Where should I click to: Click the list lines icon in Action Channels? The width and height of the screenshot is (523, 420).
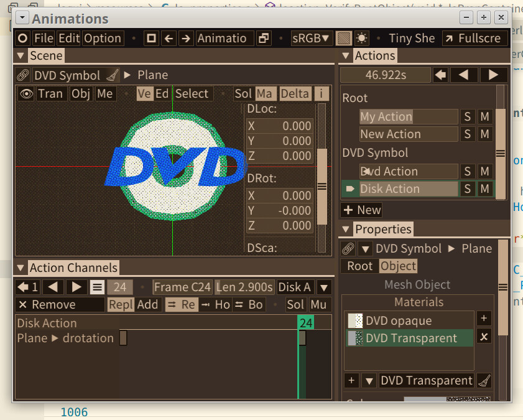[x=97, y=287]
